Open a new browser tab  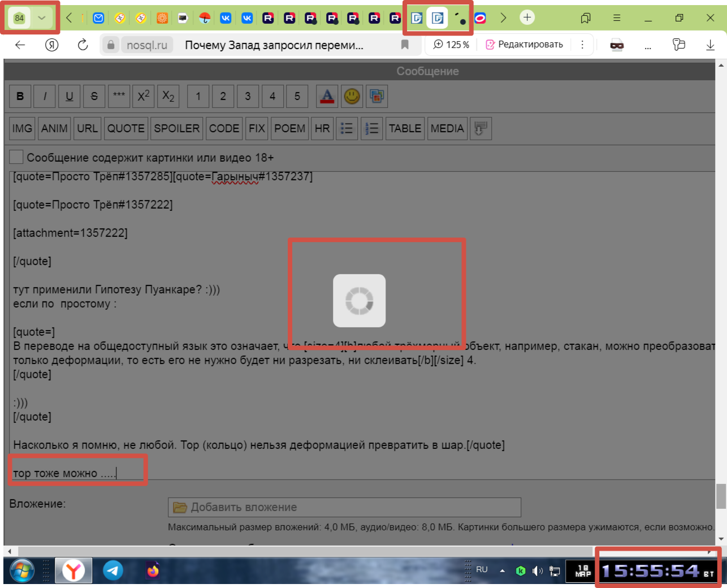(x=527, y=18)
